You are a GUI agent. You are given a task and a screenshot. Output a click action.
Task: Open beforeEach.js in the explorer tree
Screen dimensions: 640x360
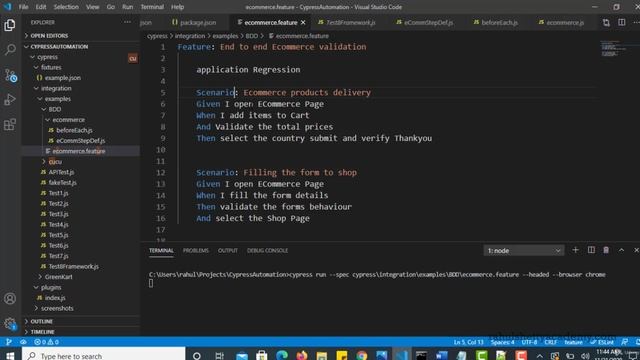[74, 130]
